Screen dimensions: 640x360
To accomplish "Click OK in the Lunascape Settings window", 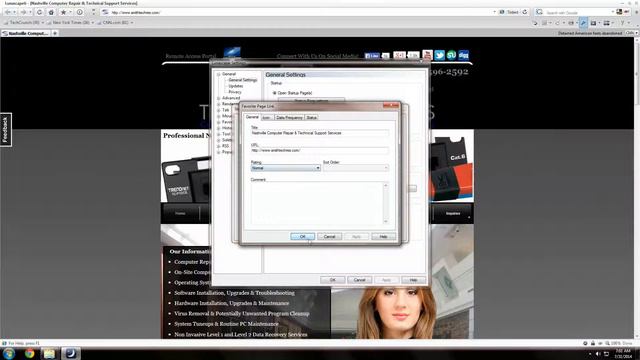I will tap(332, 280).
